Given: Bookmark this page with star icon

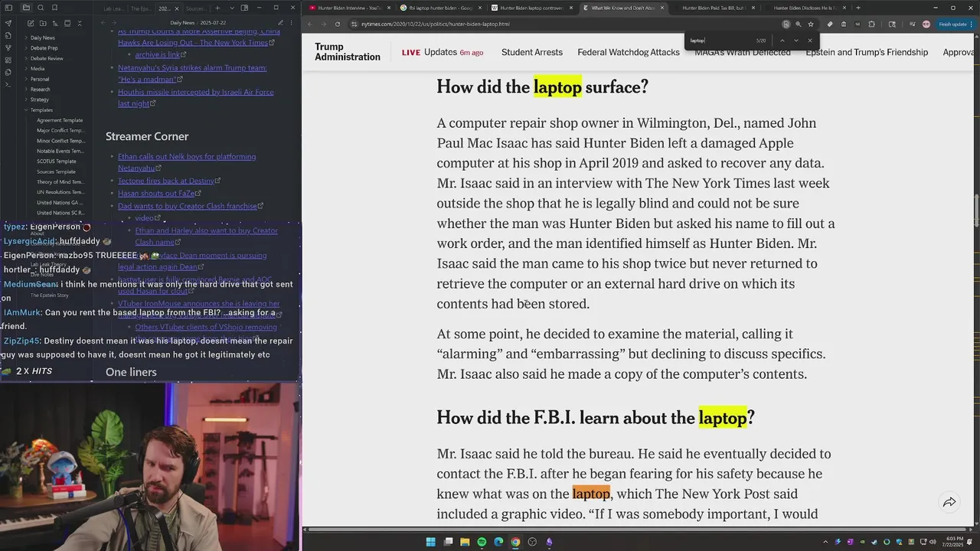Looking at the screenshot, I should point(811,24).
